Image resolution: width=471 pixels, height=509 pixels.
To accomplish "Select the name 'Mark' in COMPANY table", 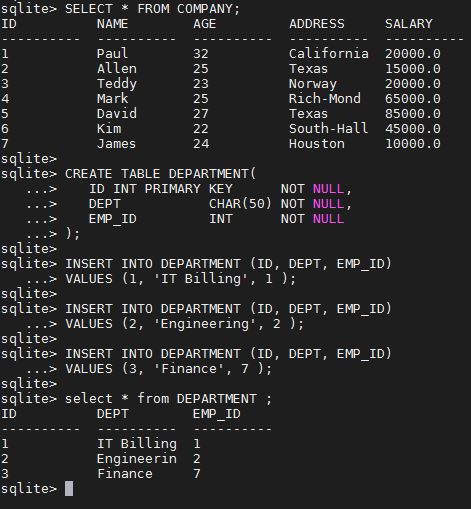I will coord(112,99).
